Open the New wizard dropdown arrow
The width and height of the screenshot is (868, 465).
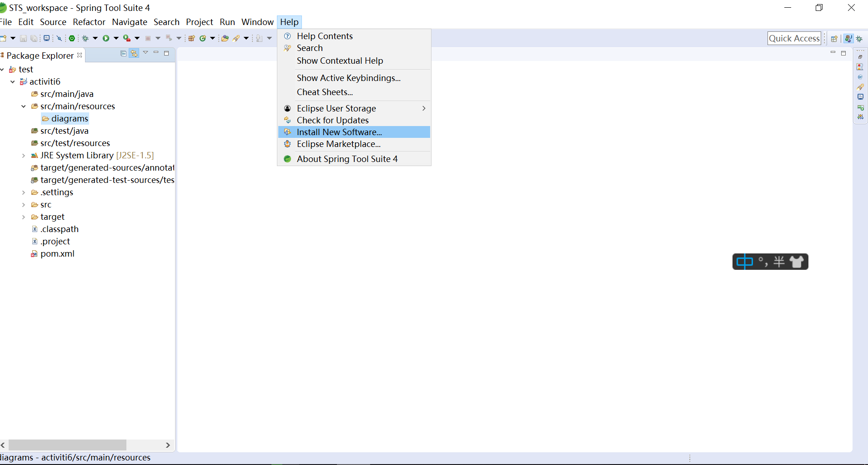pos(13,38)
